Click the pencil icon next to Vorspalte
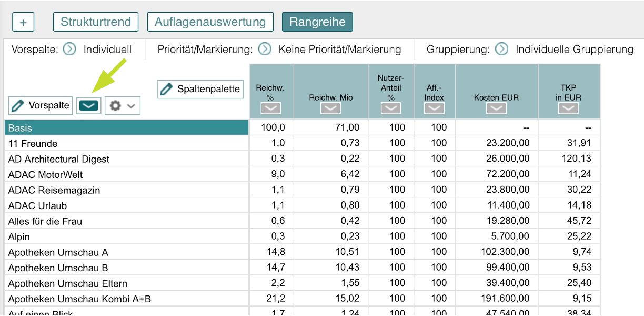The height and width of the screenshot is (316, 644). [x=20, y=105]
